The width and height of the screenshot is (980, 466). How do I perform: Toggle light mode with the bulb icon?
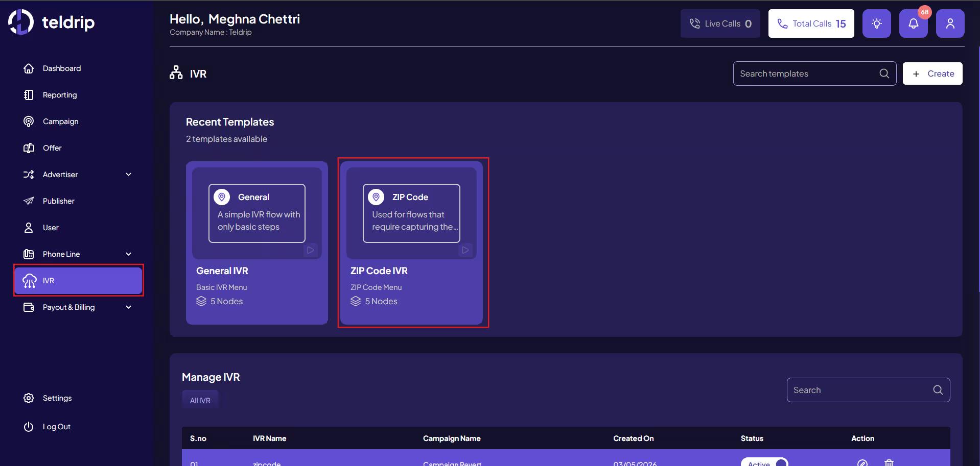point(876,23)
